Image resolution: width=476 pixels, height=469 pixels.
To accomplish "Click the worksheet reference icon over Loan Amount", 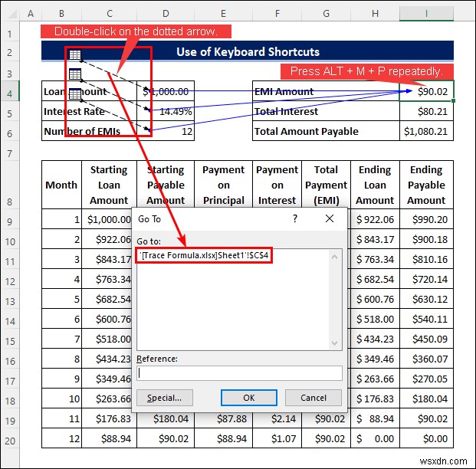I will click(x=75, y=94).
